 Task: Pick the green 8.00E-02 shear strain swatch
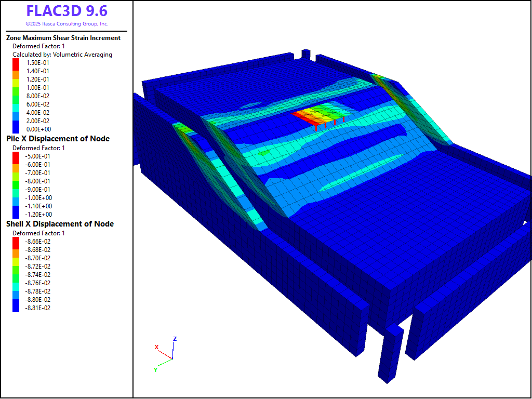pyautogui.click(x=16, y=96)
